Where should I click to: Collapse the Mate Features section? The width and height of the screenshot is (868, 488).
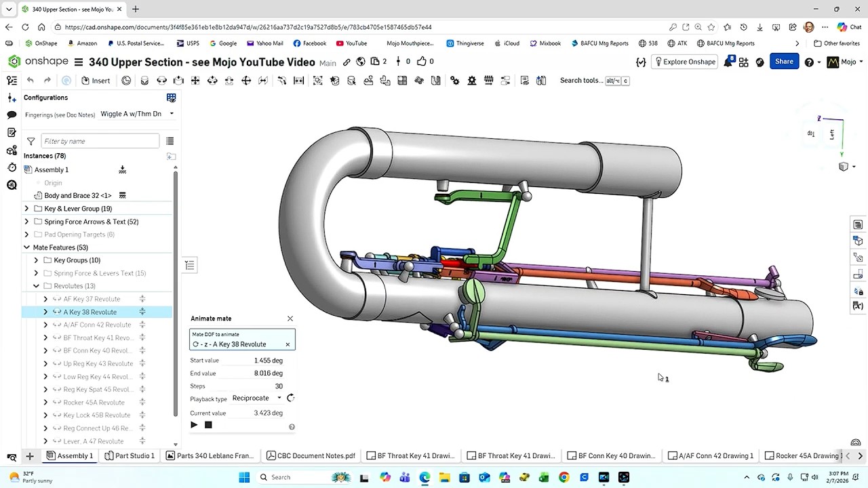tap(26, 247)
